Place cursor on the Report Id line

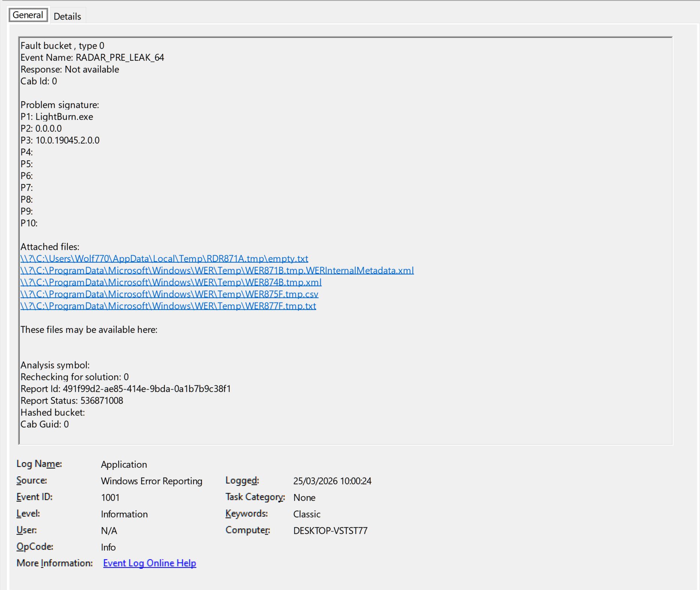(126, 389)
